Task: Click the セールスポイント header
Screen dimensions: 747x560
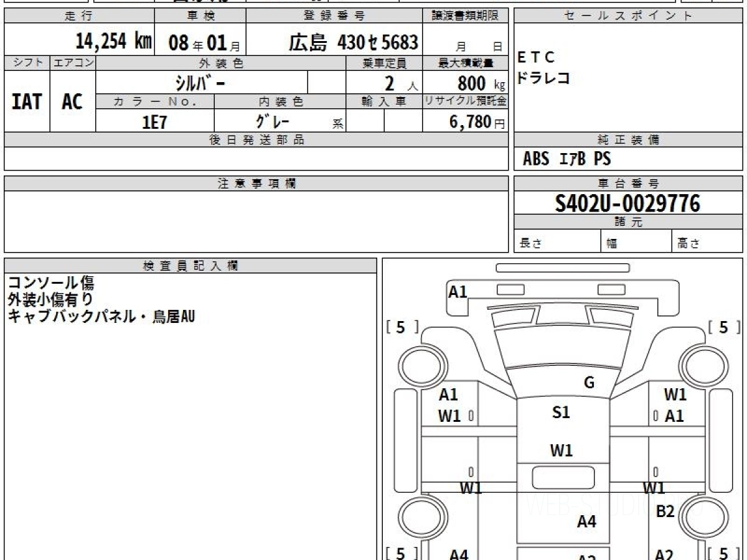Action: click(628, 16)
